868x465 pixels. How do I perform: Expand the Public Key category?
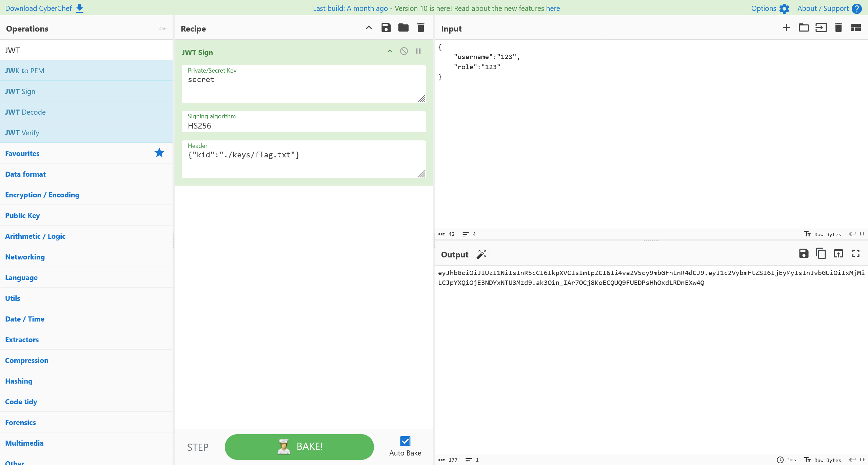point(86,215)
